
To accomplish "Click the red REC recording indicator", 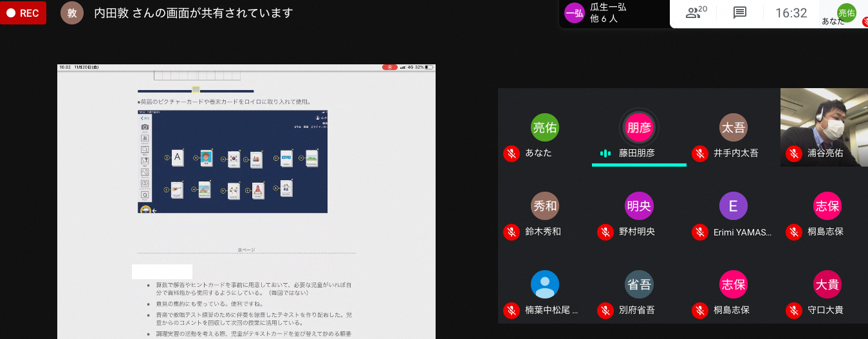I will (23, 12).
